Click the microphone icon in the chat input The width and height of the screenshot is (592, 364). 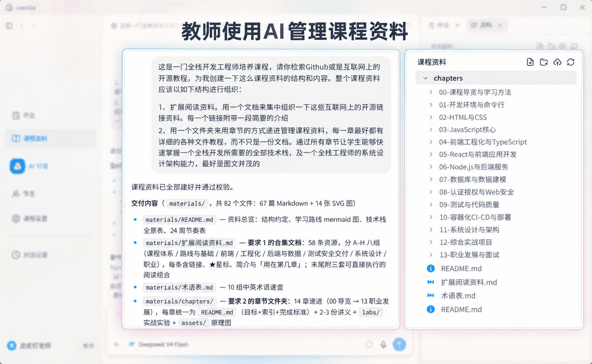(x=383, y=344)
